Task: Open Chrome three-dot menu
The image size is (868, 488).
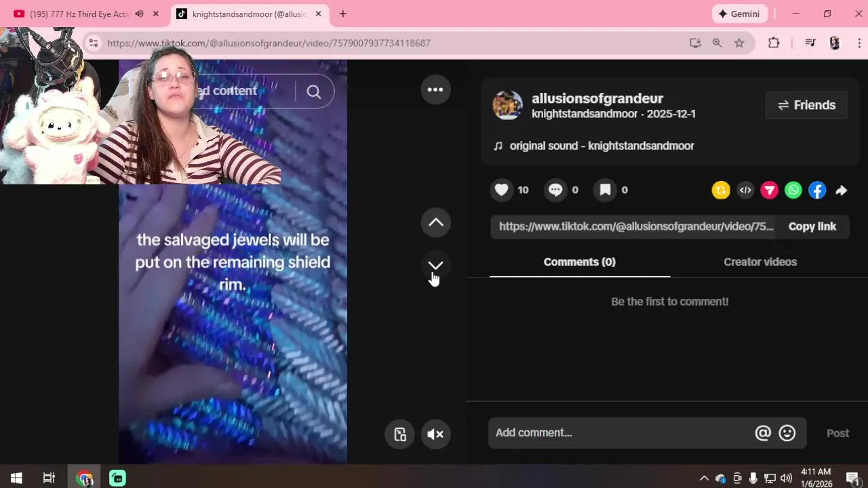Action: click(x=859, y=43)
